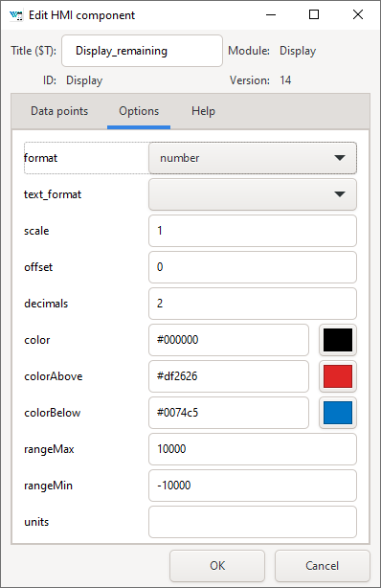Open the red colorAbove swatch

(x=338, y=376)
